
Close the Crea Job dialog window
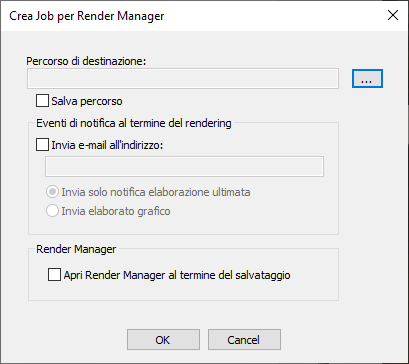click(x=393, y=16)
